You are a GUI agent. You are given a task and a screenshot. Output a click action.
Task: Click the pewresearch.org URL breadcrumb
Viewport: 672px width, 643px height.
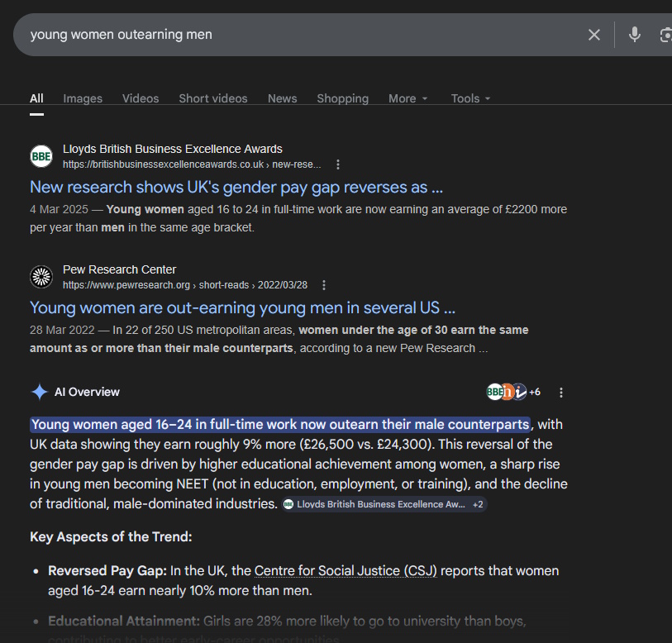click(184, 285)
